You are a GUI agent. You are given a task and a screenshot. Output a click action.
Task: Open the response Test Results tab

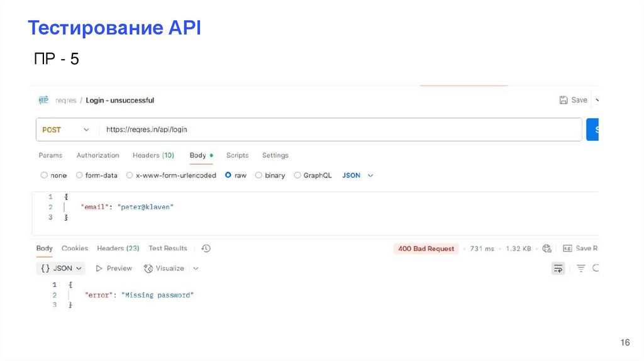pyautogui.click(x=168, y=248)
